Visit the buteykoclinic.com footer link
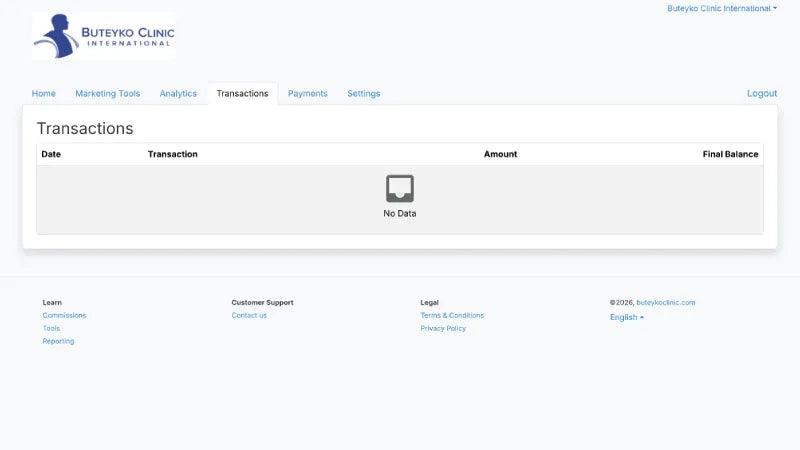Image resolution: width=800 pixels, height=450 pixels. click(x=665, y=303)
